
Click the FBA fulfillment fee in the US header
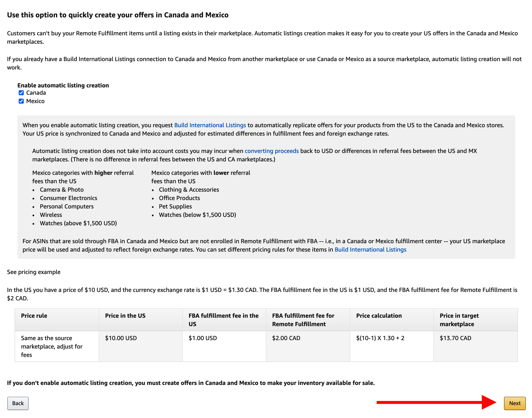(223, 320)
